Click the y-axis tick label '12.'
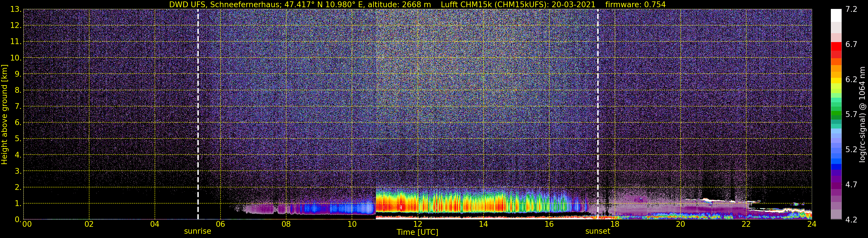 [x=16, y=26]
